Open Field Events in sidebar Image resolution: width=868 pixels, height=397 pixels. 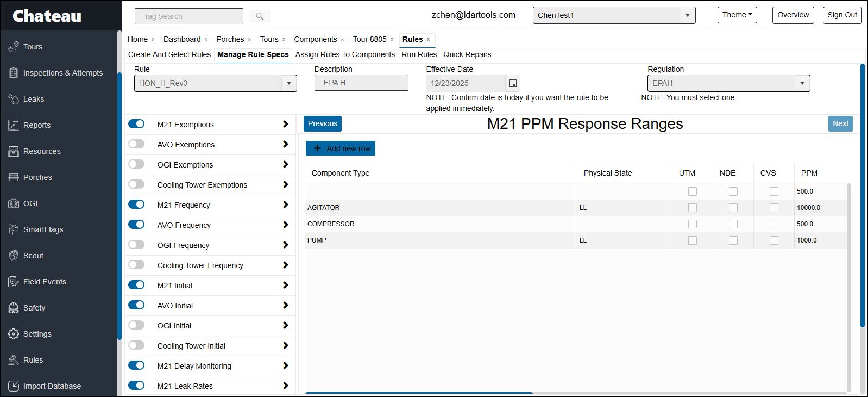click(x=45, y=282)
